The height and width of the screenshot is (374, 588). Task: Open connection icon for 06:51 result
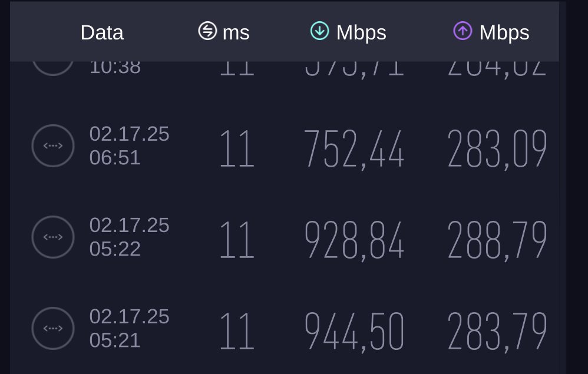(53, 146)
